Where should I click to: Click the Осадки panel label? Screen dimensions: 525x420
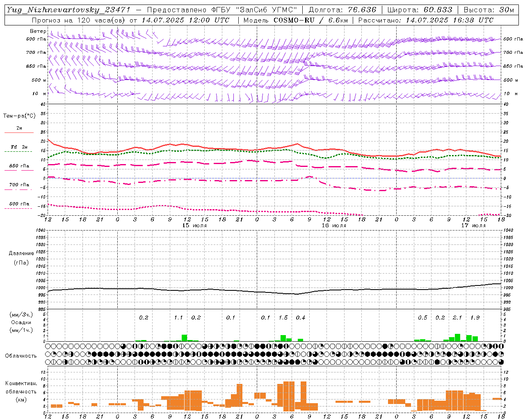click(21, 323)
